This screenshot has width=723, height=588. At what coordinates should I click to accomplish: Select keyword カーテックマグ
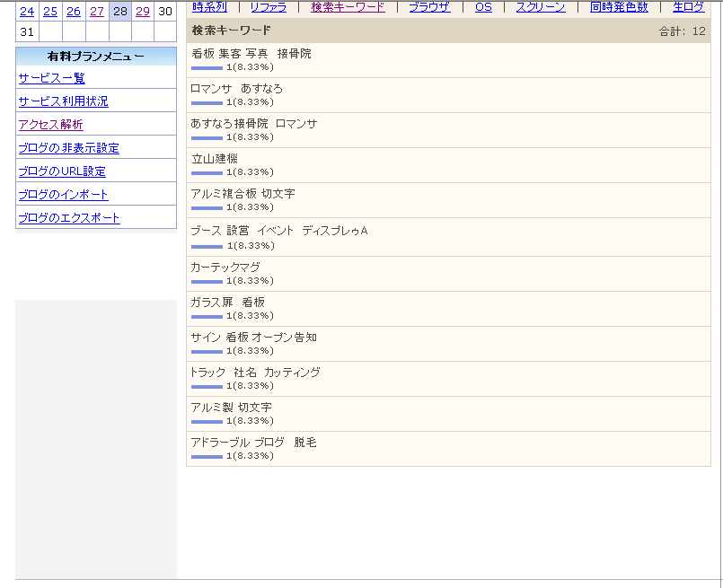(x=225, y=268)
